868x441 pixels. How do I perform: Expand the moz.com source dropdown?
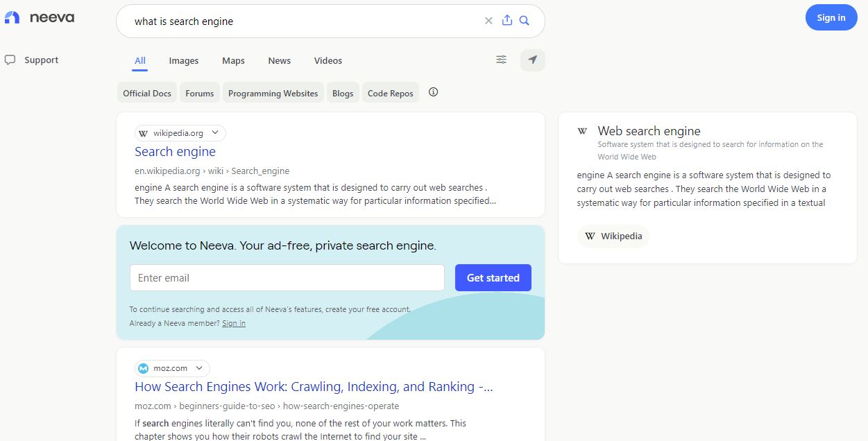coord(199,368)
